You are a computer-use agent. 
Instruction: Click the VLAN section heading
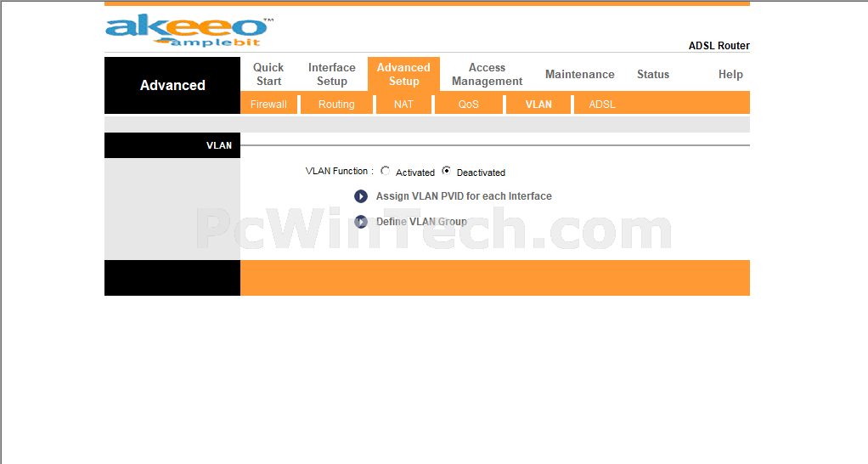219,145
